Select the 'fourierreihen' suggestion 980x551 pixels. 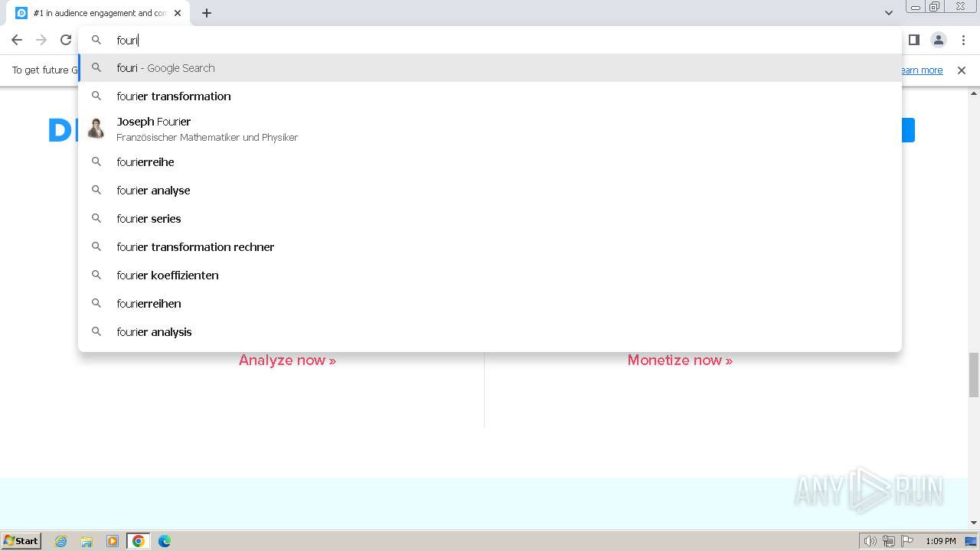490,304
